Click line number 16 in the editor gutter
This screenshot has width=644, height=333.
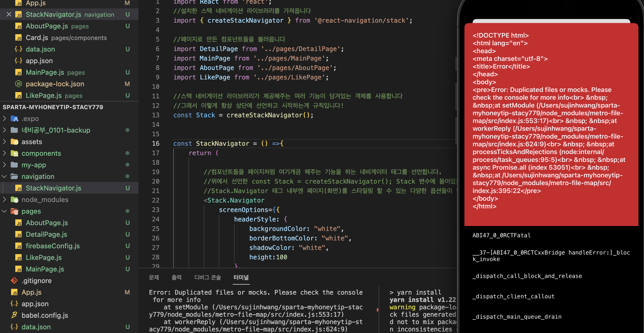156,144
